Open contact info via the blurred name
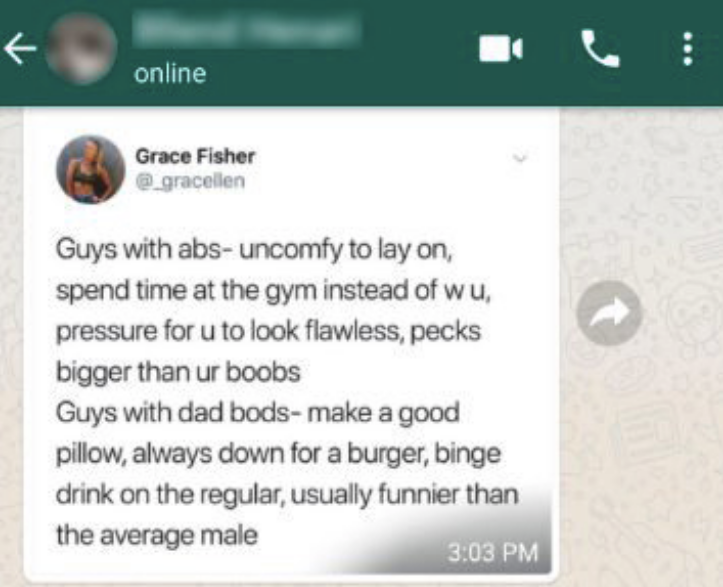Viewport: 723px width, 587px height. pyautogui.click(x=247, y=29)
